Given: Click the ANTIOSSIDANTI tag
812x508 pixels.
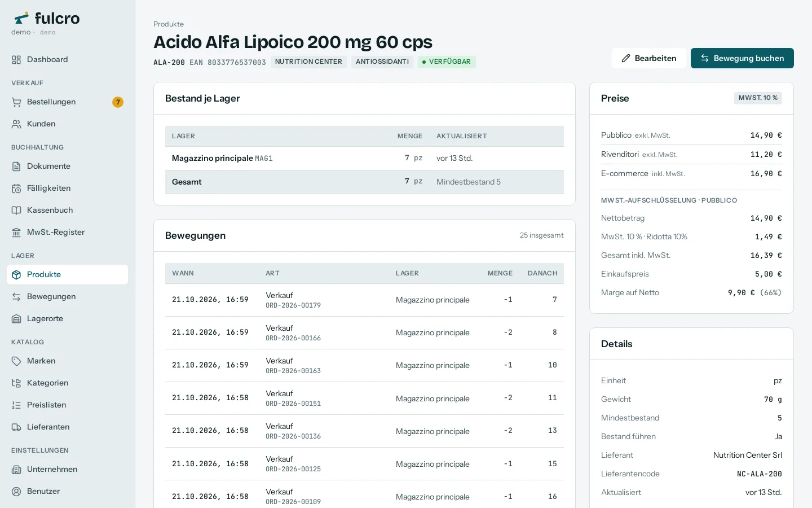Looking at the screenshot, I should click(382, 62).
